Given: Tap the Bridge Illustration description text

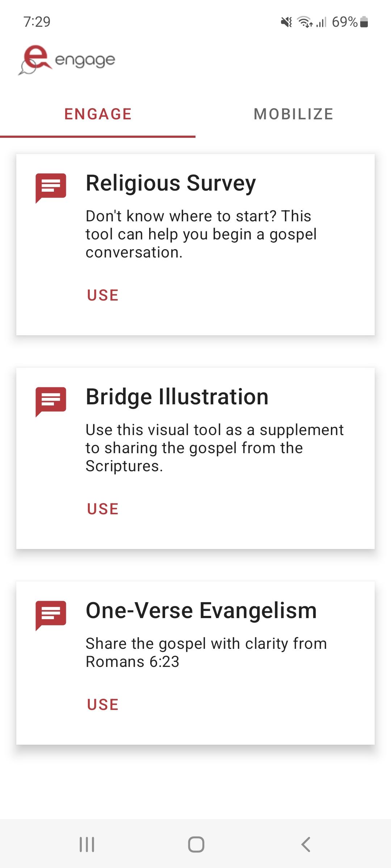Looking at the screenshot, I should [215, 448].
